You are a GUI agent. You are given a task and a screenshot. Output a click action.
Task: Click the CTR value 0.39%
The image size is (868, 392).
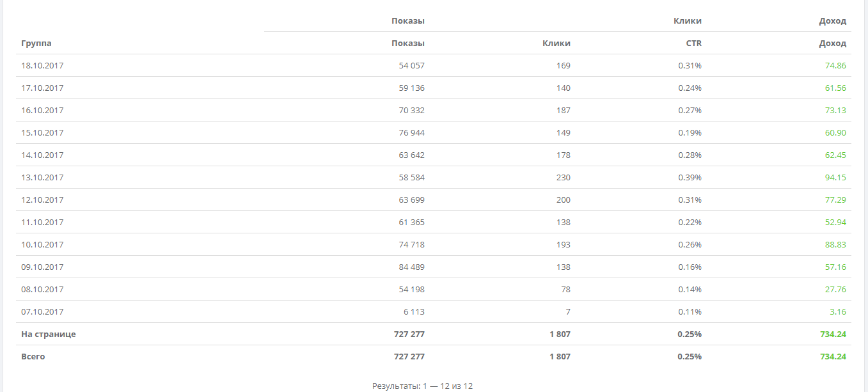(690, 177)
